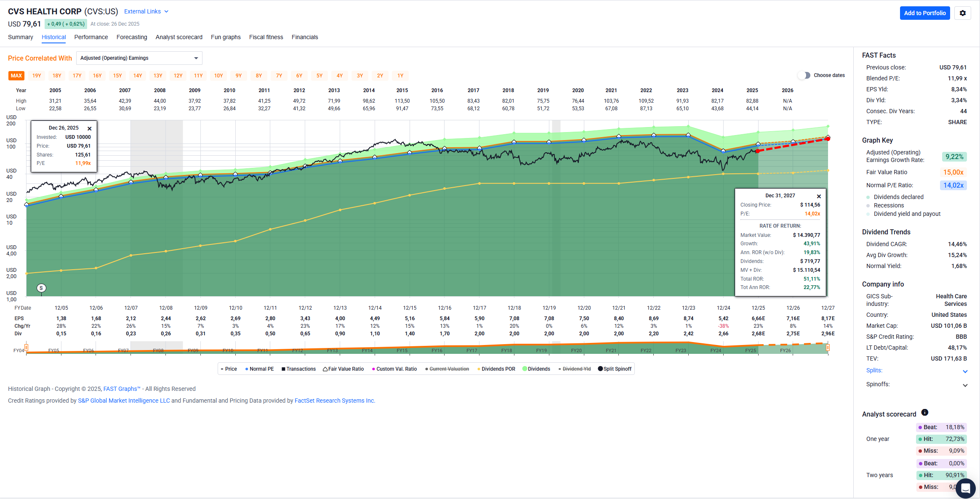Image resolution: width=980 pixels, height=499 pixels.
Task: Click the red forecast endpoint marker
Action: click(x=828, y=138)
